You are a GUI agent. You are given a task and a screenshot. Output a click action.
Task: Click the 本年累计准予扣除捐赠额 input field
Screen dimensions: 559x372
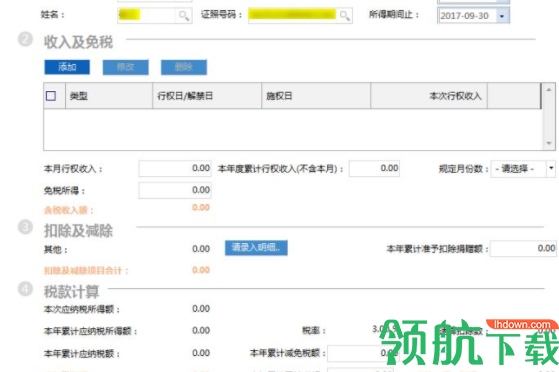523,248
